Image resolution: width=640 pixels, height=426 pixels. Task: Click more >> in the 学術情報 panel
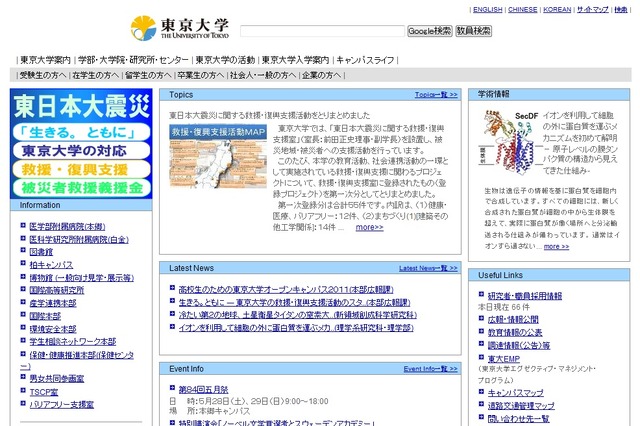[556, 246]
